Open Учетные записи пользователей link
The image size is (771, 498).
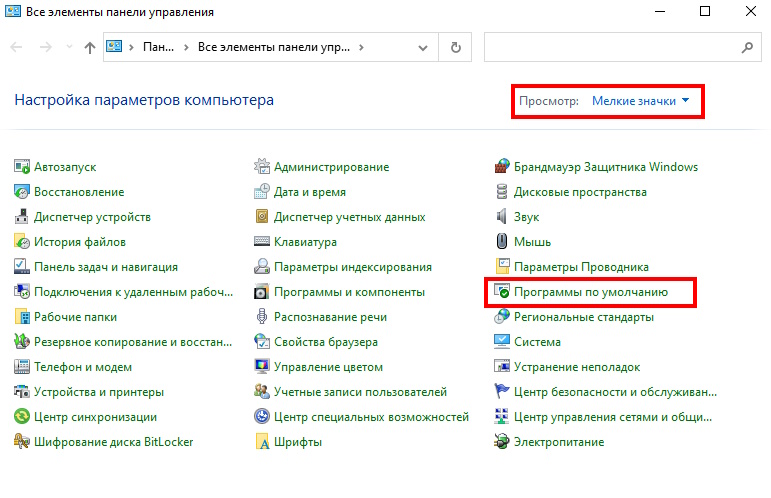click(x=360, y=392)
